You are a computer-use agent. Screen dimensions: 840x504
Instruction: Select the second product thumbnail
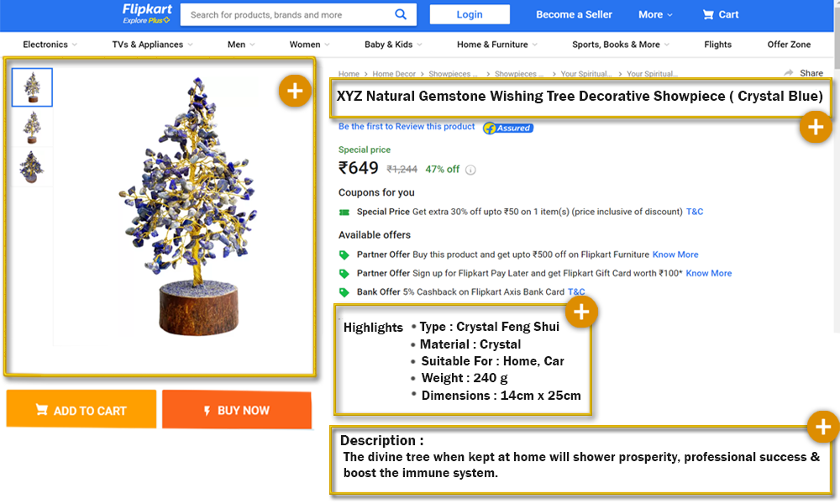click(32, 128)
